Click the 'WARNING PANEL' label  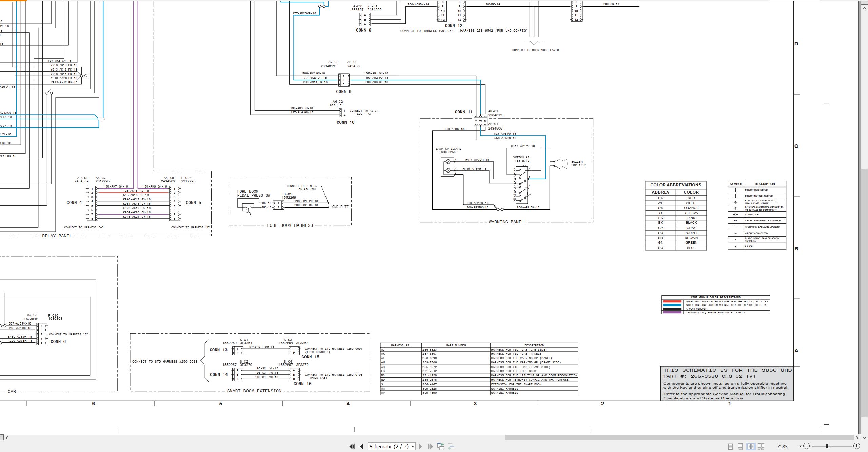click(506, 222)
